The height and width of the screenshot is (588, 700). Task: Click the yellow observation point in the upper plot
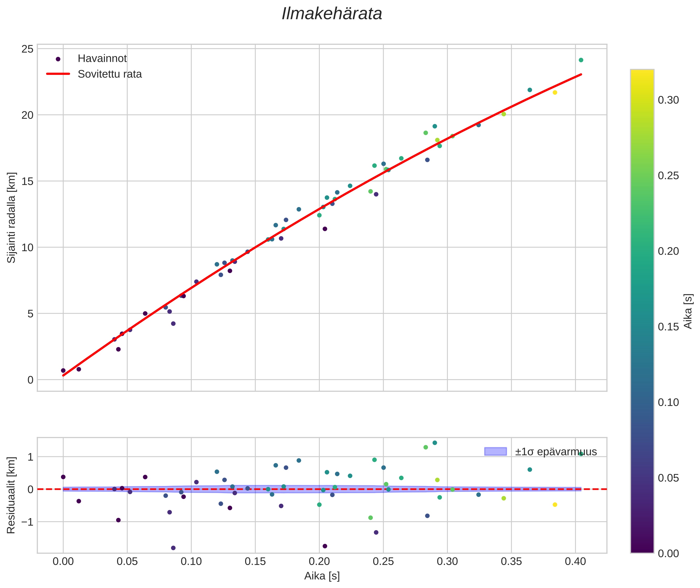tap(555, 92)
